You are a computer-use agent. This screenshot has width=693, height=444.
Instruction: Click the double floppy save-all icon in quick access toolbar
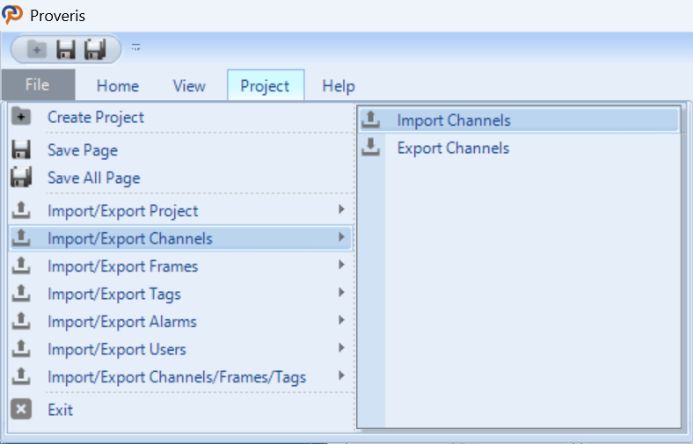tap(95, 49)
